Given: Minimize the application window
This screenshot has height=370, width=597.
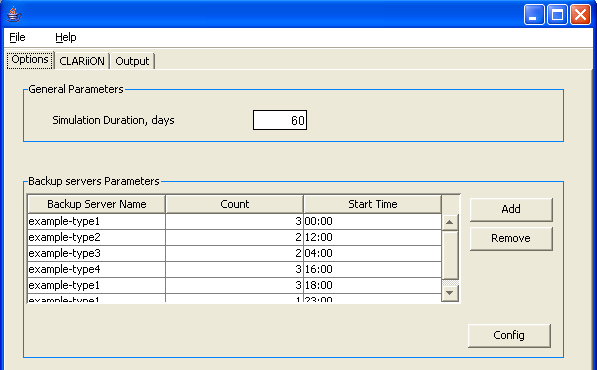Looking at the screenshot, I should coord(534,15).
